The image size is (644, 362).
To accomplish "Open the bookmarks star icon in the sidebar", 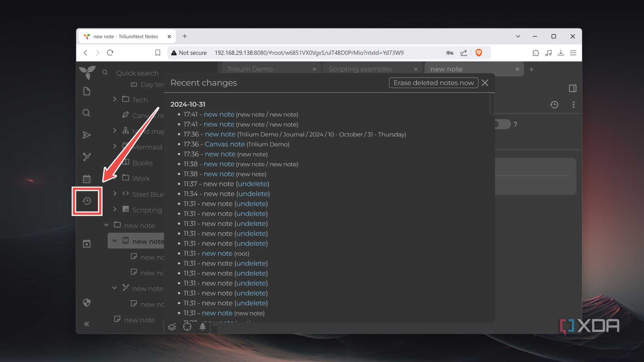I will (87, 243).
